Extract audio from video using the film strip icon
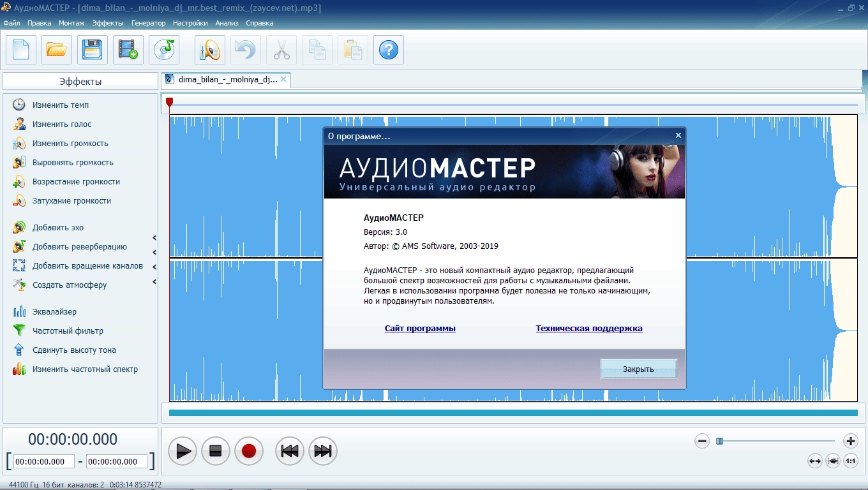 (x=128, y=50)
